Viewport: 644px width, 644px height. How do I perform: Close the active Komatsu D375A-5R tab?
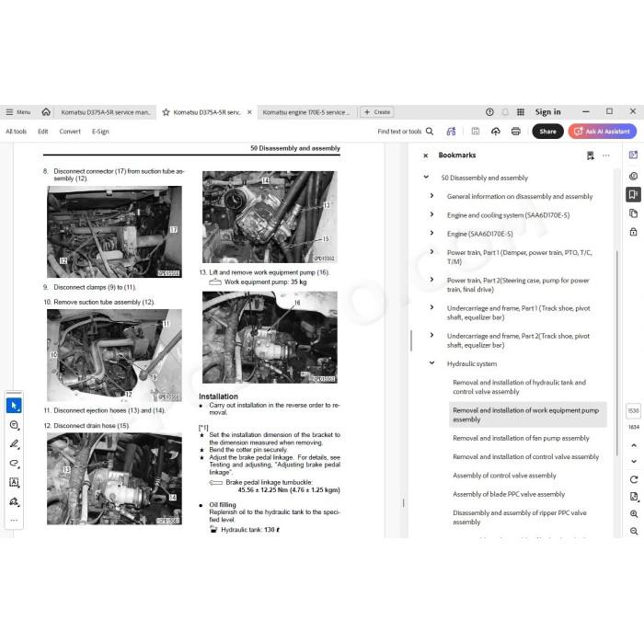click(x=249, y=112)
